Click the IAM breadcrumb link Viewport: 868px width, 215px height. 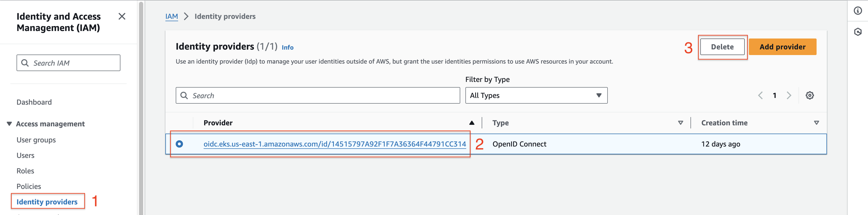tap(172, 16)
